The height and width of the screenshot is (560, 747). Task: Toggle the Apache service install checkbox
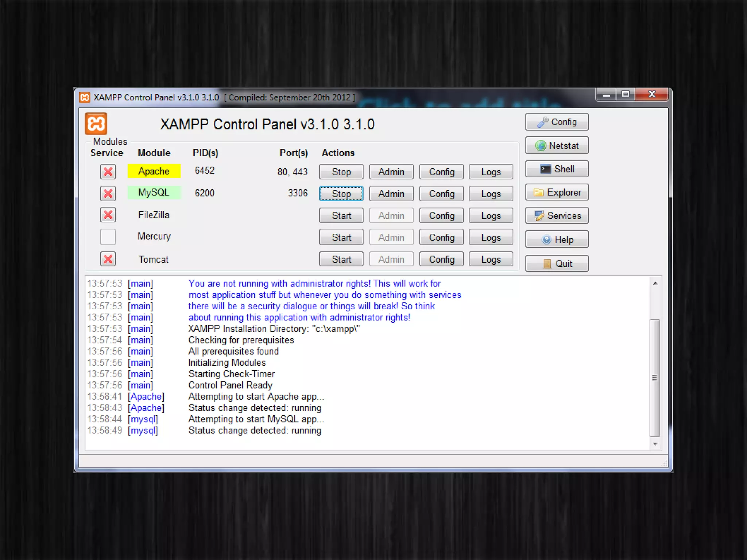[x=108, y=172]
